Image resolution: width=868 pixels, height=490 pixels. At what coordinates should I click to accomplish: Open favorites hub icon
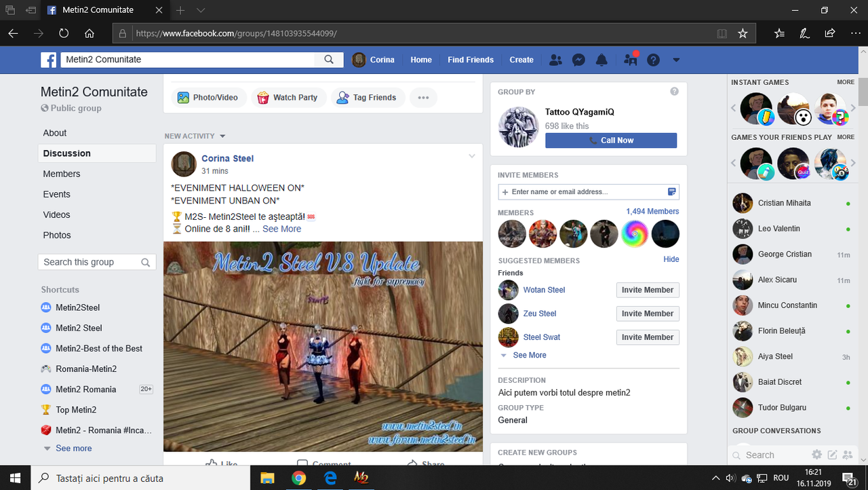(x=779, y=33)
